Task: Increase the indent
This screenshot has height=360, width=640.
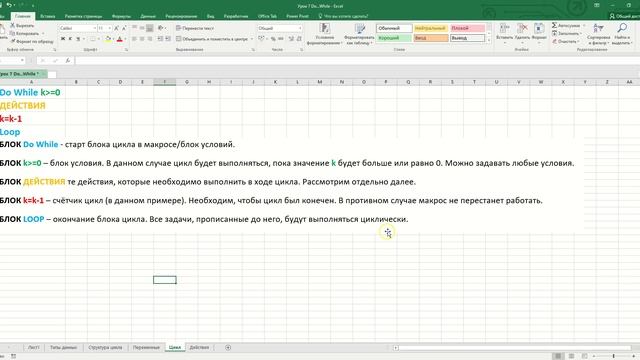Action: tap(168, 39)
